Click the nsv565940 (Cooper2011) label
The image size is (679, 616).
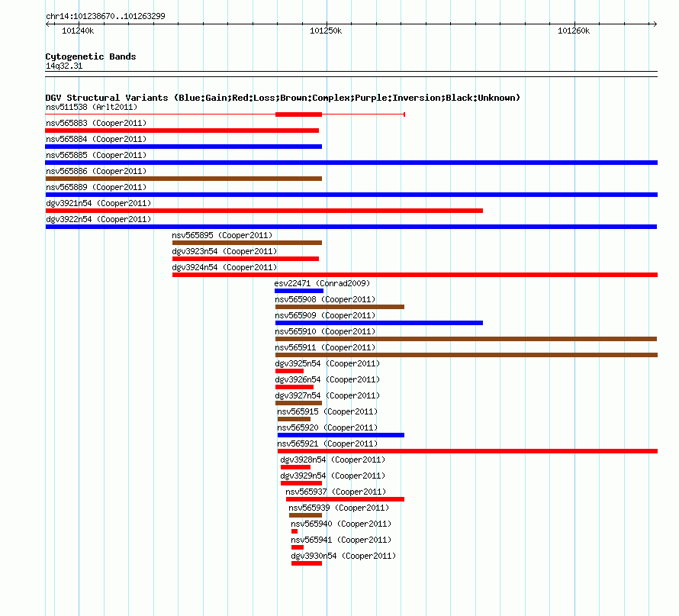pyautogui.click(x=341, y=524)
